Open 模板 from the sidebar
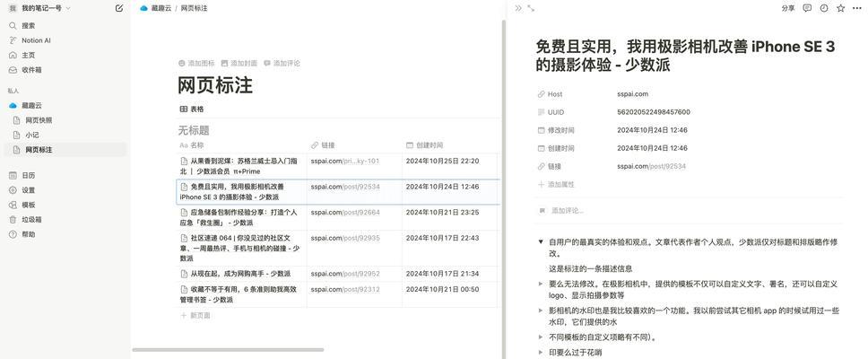Viewport: 868px width, 359px height. tap(28, 205)
